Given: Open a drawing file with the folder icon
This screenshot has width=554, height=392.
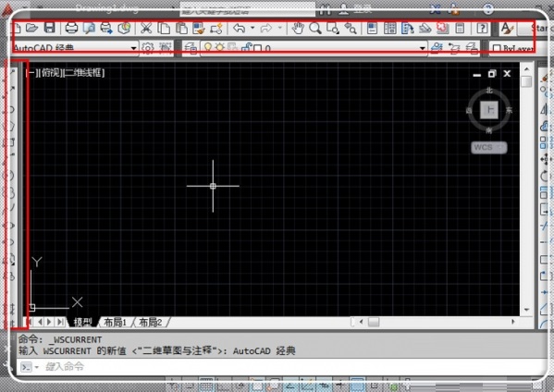Looking at the screenshot, I should (31, 28).
